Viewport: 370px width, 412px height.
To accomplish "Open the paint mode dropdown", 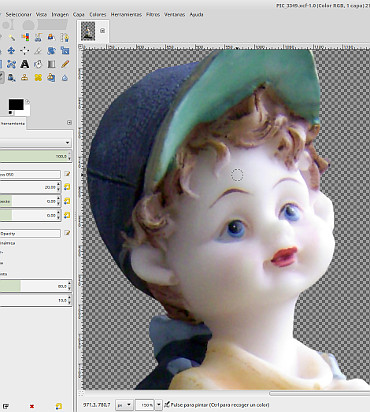I will [x=36, y=143].
